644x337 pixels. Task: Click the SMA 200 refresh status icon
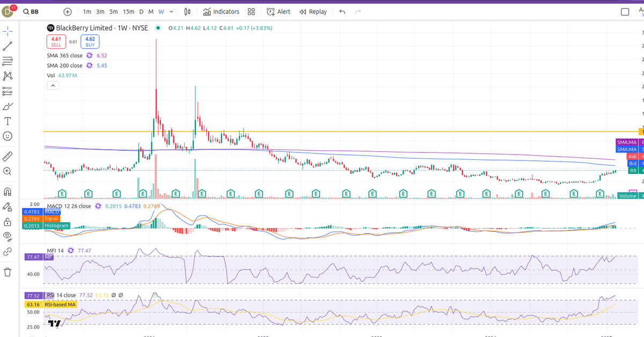tap(90, 65)
